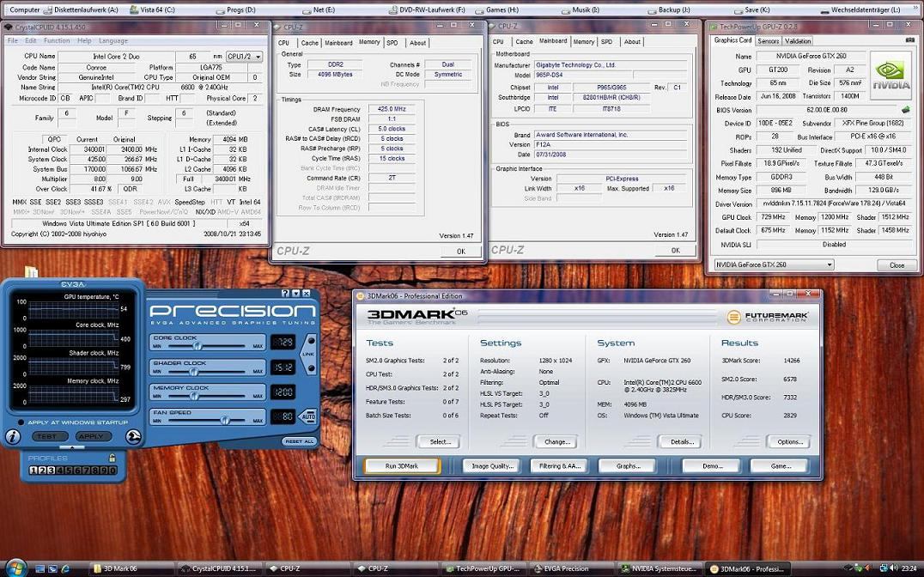Adjust the Core Clock slider handle

pos(198,346)
